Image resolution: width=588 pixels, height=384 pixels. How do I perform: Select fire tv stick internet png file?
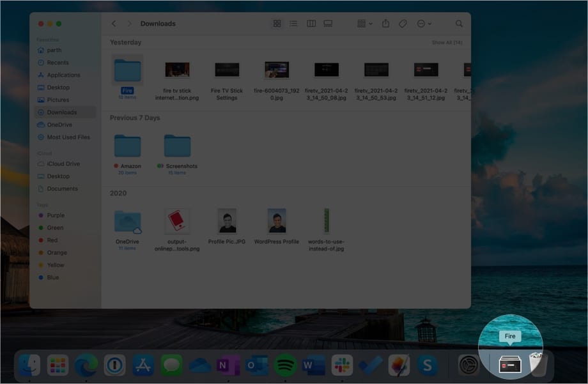coord(177,70)
